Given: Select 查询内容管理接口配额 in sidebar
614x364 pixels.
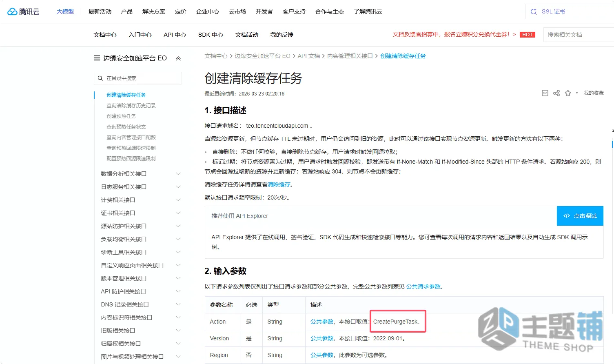Looking at the screenshot, I should (131, 137).
